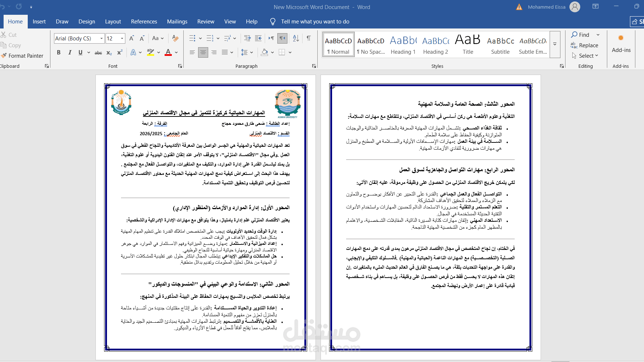Apply subscript formatting
The height and width of the screenshot is (362, 644).
click(x=109, y=53)
